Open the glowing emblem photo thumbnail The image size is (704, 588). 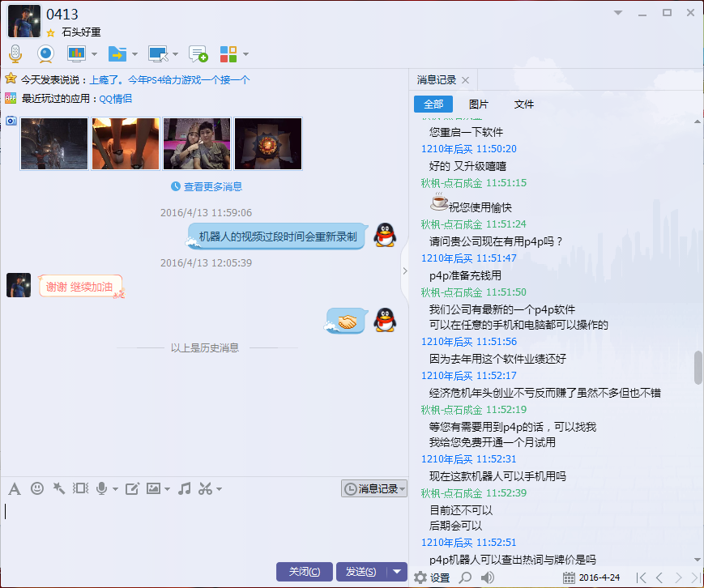click(268, 143)
